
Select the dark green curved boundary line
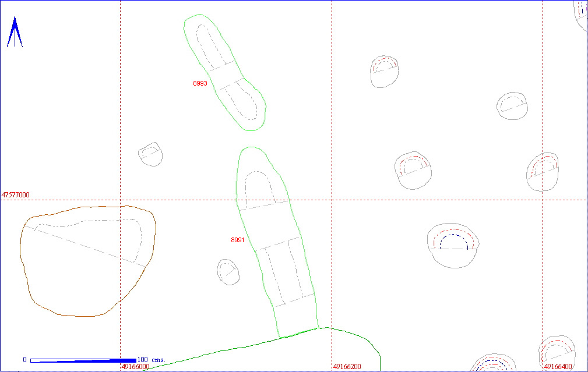(262, 348)
